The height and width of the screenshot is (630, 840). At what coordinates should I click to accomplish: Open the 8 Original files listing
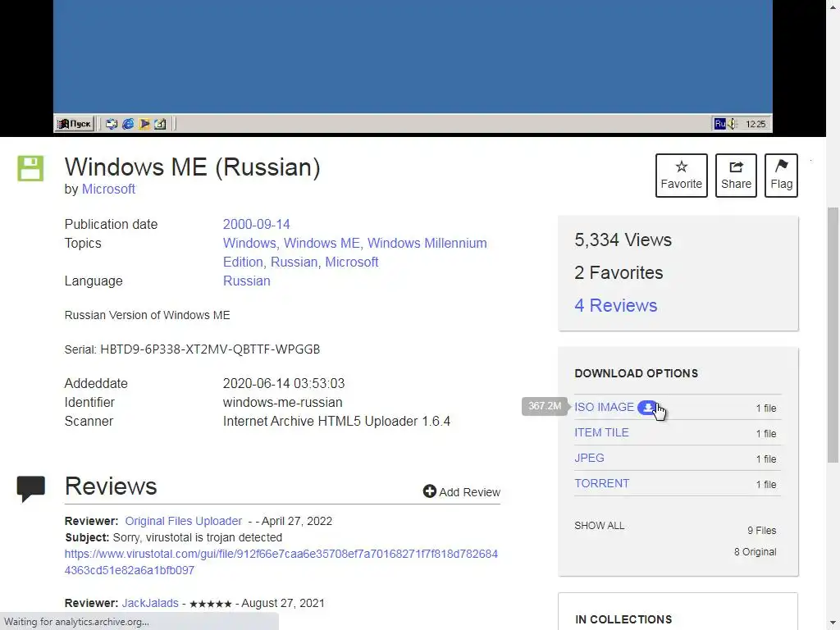[x=755, y=552]
